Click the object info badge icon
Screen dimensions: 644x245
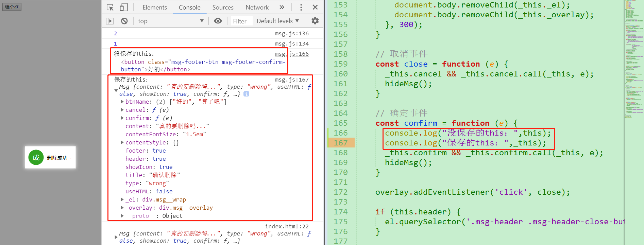pyautogui.click(x=246, y=94)
